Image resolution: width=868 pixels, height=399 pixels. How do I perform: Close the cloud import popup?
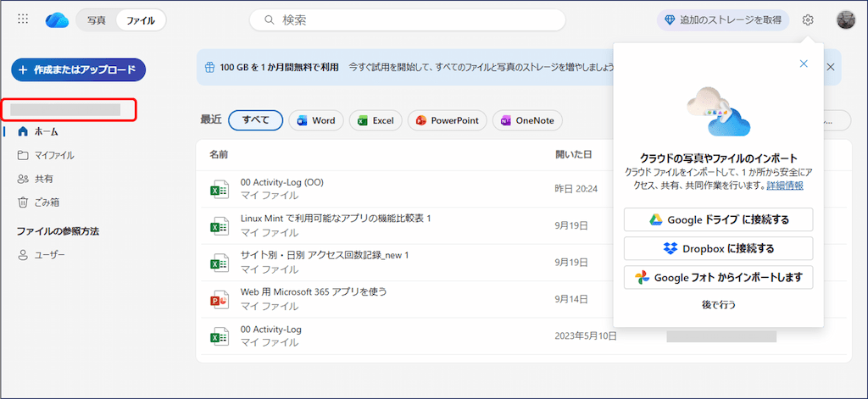coord(804,64)
